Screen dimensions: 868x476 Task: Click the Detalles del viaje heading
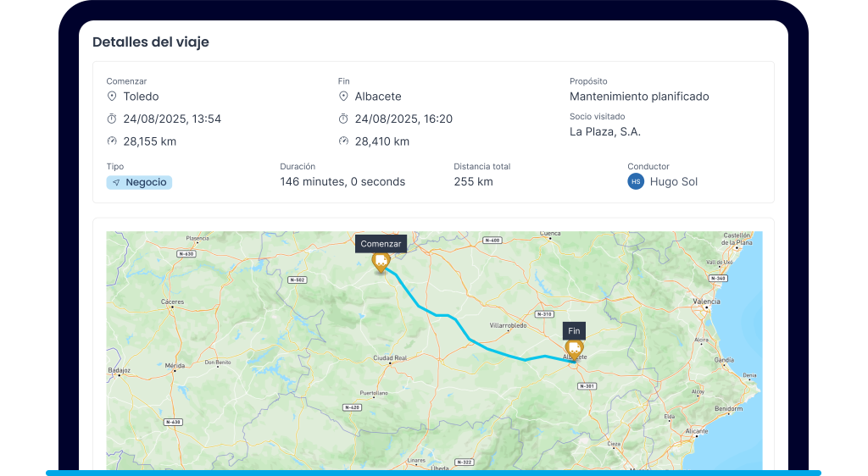click(151, 42)
